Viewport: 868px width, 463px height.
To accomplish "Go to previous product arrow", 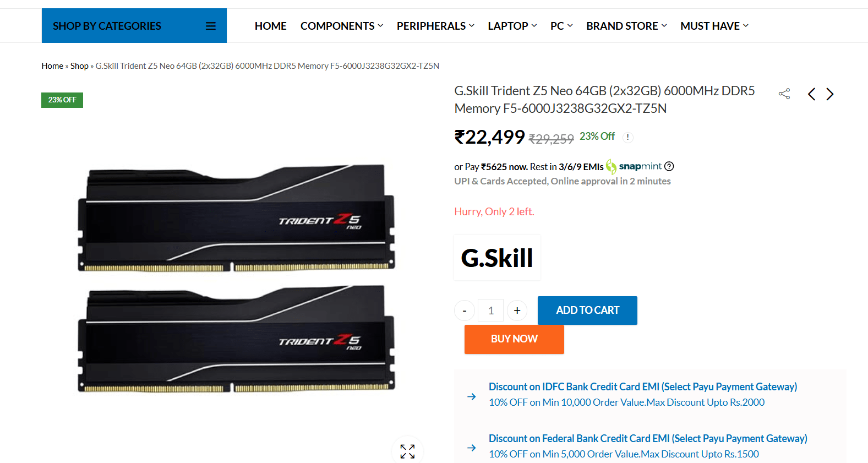I will pyautogui.click(x=811, y=94).
